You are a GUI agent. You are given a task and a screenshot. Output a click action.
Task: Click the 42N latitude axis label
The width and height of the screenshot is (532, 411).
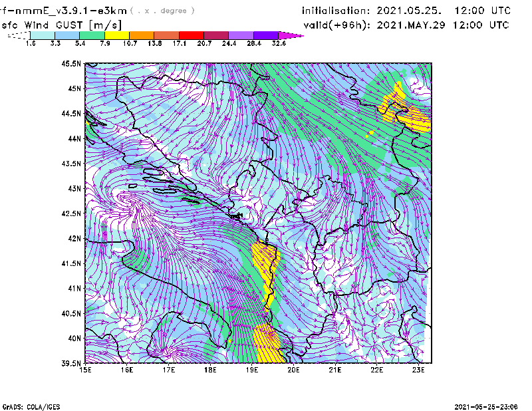[x=74, y=238]
